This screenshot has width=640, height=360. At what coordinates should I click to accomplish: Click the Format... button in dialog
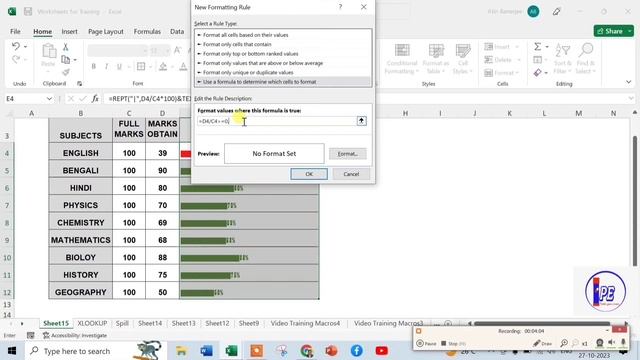pos(348,154)
